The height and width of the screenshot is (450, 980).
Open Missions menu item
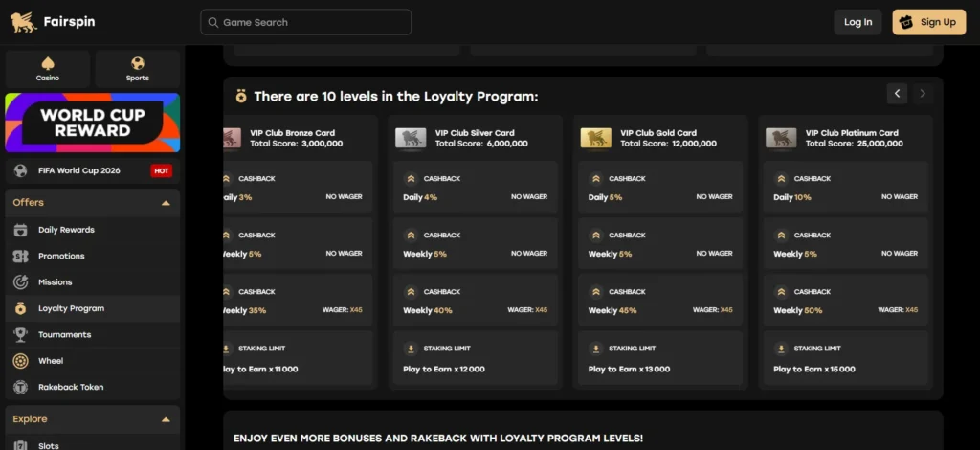coord(93,282)
